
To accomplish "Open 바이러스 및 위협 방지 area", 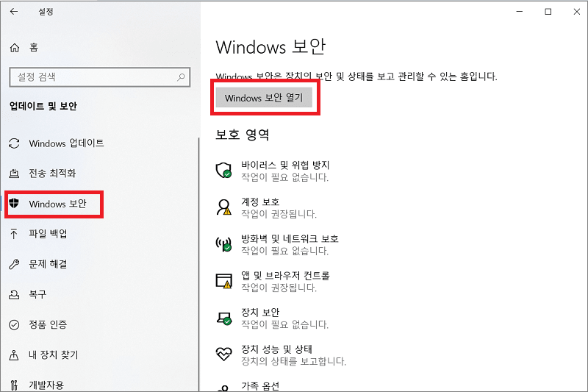I will [285, 165].
